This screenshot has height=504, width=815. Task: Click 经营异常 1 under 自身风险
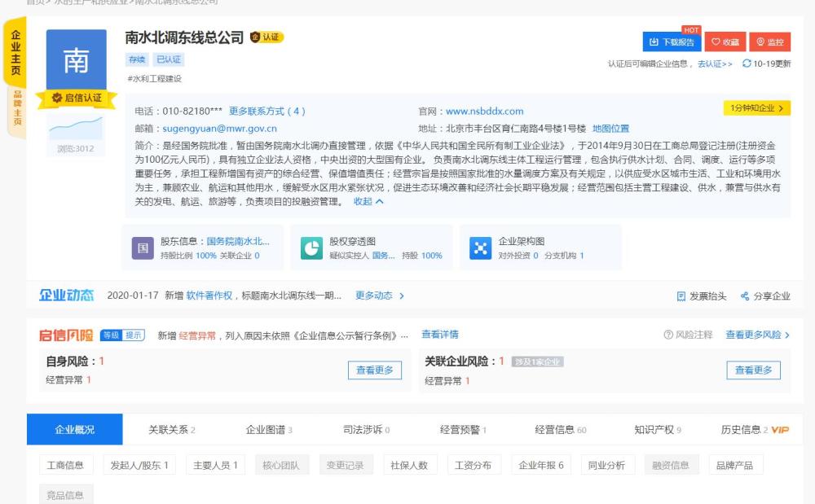[x=68, y=380]
